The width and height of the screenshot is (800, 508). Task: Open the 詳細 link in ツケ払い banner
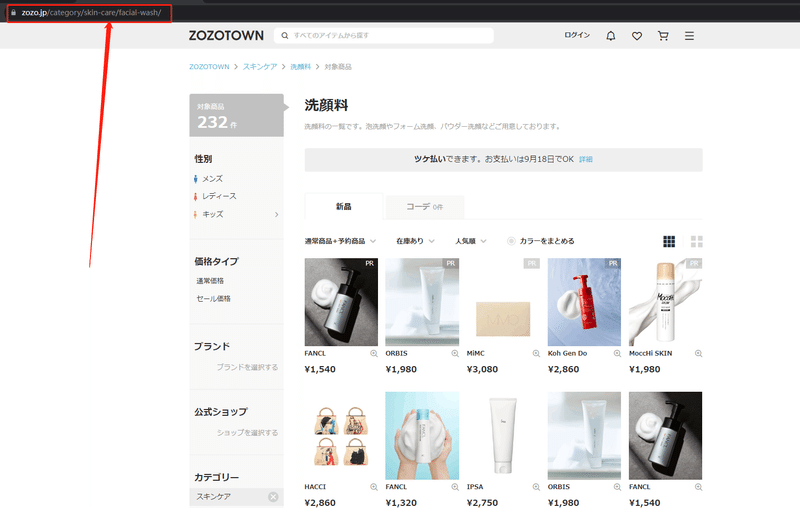[x=586, y=160]
